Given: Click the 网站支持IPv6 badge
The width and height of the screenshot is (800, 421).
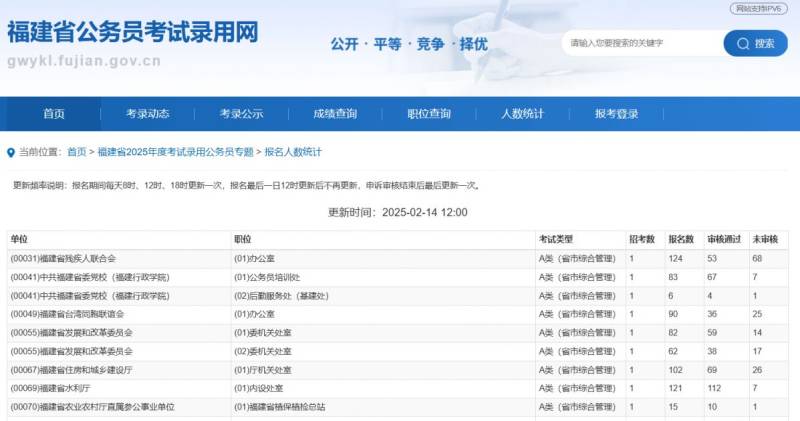Looking at the screenshot, I should (x=758, y=9).
